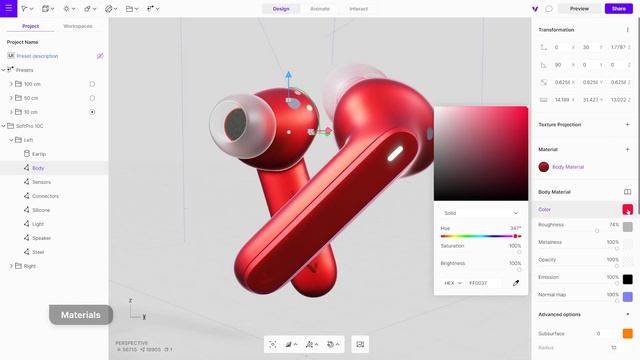
Task: Select the 10 cm preset radio button
Action: point(92,112)
